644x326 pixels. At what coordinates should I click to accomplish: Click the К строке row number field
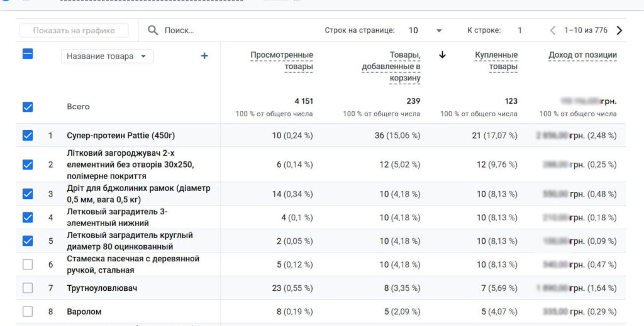[x=519, y=30]
